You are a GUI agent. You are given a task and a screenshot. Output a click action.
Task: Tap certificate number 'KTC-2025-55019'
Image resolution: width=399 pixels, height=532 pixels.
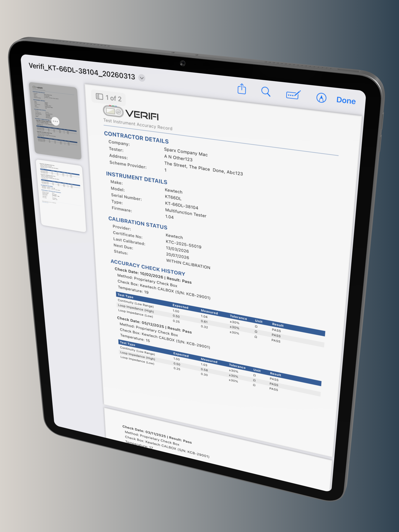click(x=183, y=244)
